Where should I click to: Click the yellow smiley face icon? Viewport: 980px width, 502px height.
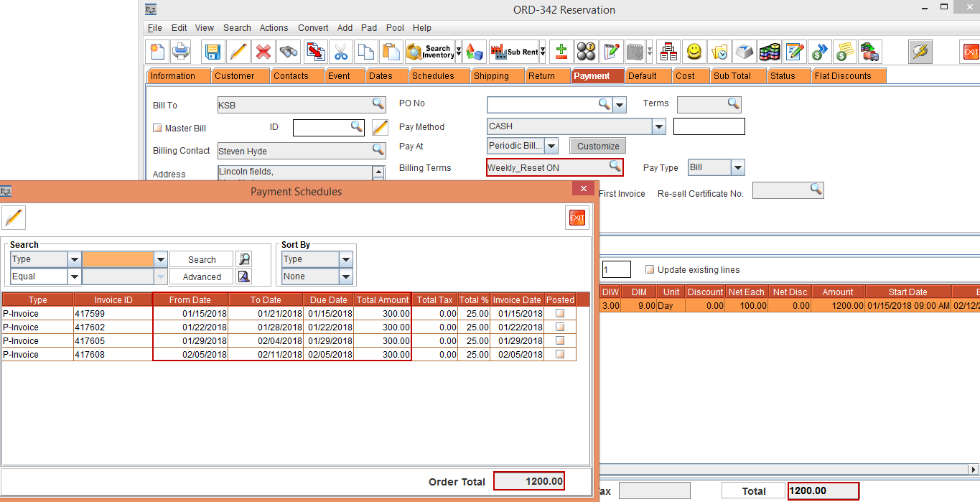click(694, 52)
